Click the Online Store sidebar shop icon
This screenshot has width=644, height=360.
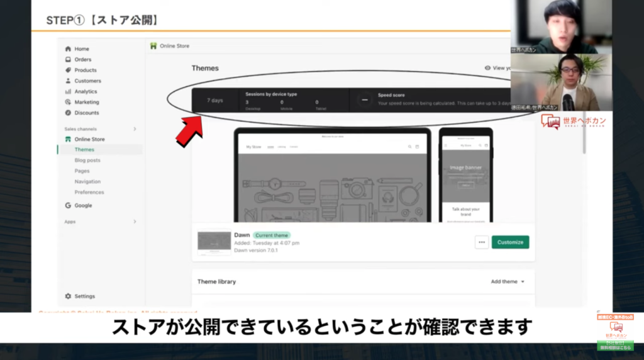point(68,139)
